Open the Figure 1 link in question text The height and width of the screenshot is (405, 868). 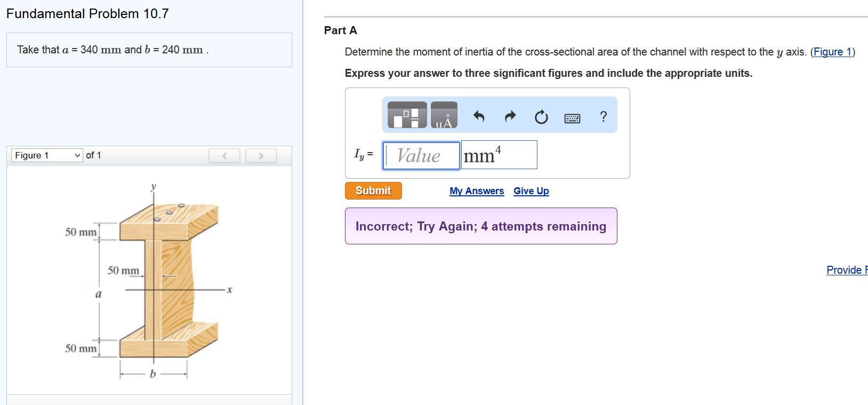pyautogui.click(x=832, y=52)
